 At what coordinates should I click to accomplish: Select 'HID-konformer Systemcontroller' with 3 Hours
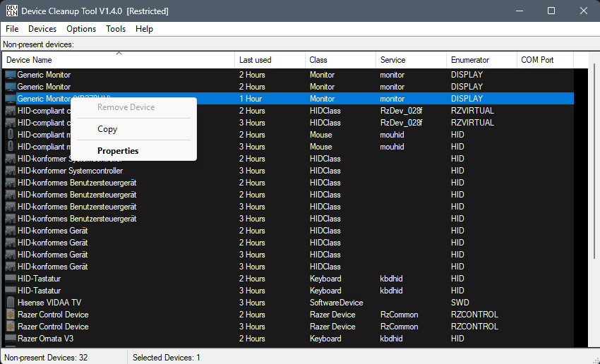point(71,171)
